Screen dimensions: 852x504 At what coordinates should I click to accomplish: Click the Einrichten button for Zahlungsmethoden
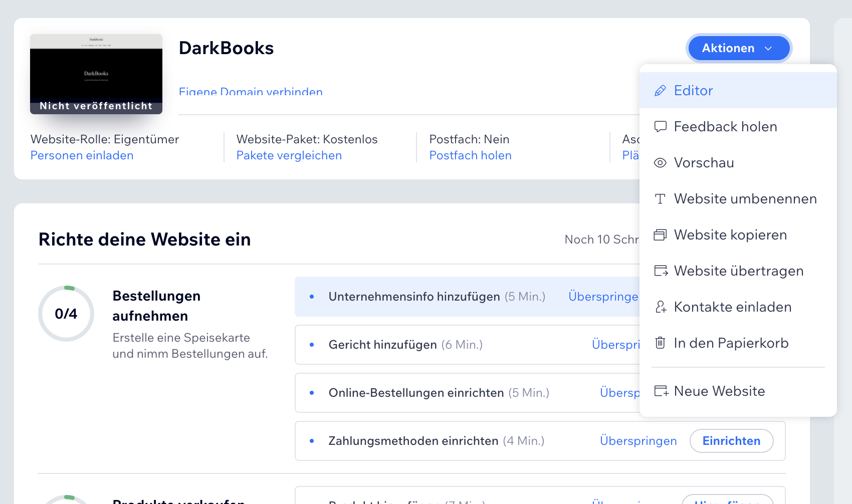click(731, 441)
